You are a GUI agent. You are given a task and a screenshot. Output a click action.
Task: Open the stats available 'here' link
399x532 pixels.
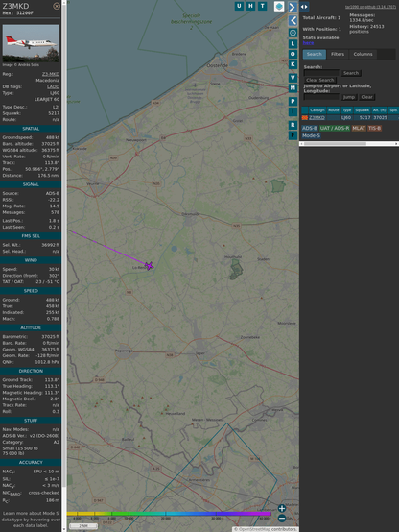(x=308, y=43)
